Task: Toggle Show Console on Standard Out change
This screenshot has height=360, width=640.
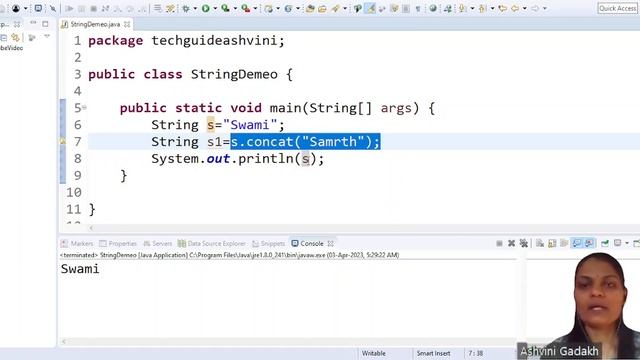Action: [x=577, y=244]
